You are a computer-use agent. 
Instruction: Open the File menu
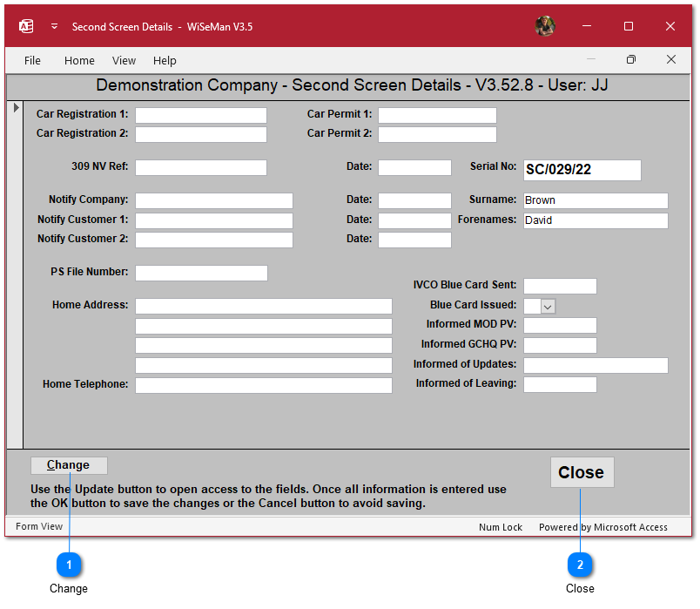[x=32, y=60]
